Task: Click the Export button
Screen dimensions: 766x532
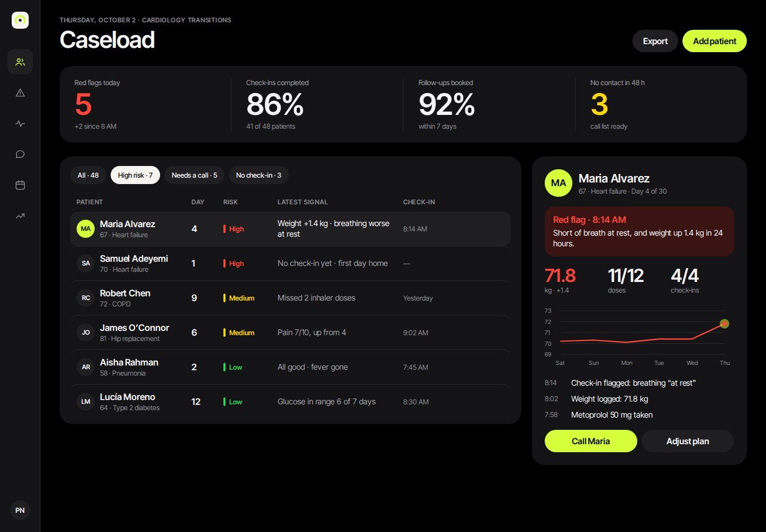Action: pyautogui.click(x=655, y=41)
